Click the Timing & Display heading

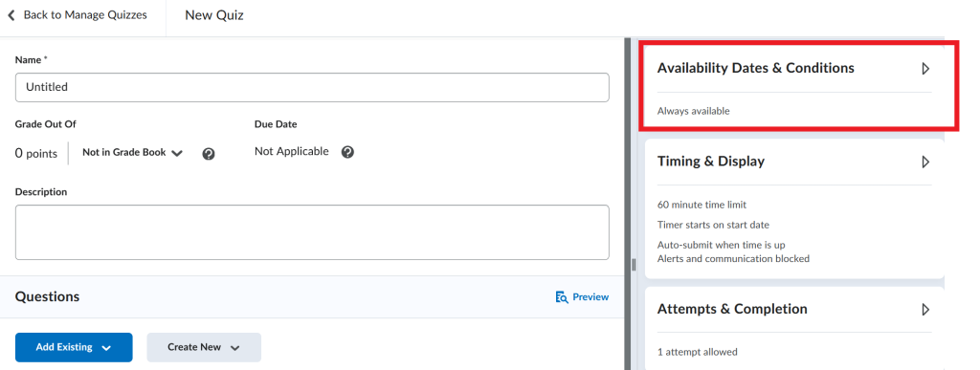[x=711, y=162]
